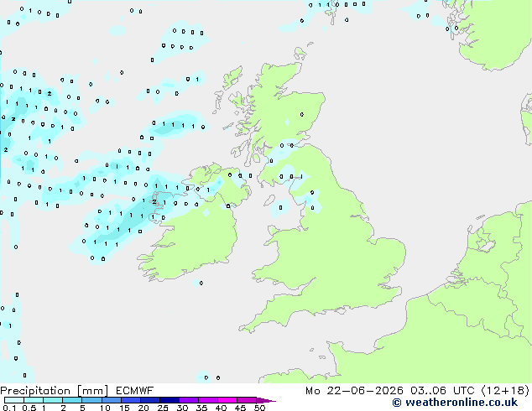Select the 25–30 mm legend color box
The width and height of the screenshot is (532, 411).
[169, 400]
